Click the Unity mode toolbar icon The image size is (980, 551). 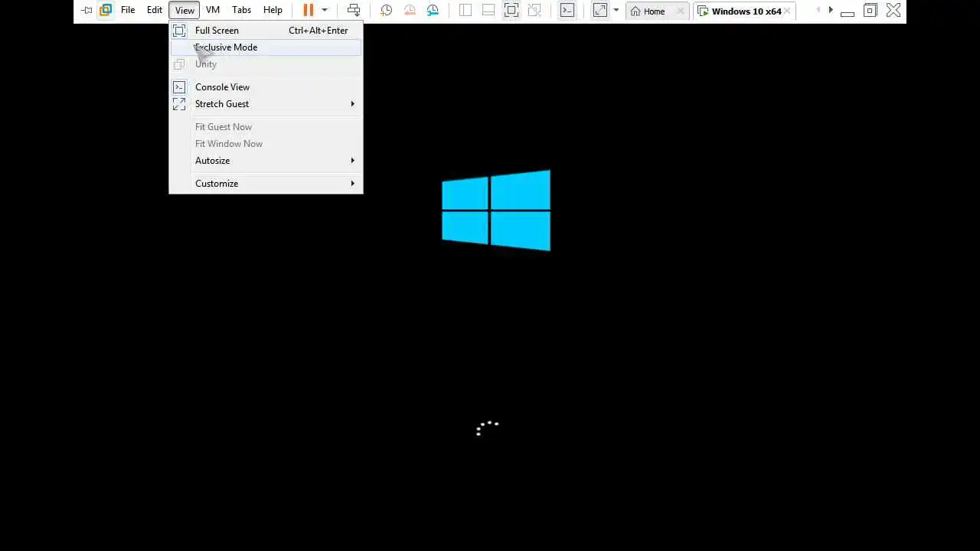534,10
